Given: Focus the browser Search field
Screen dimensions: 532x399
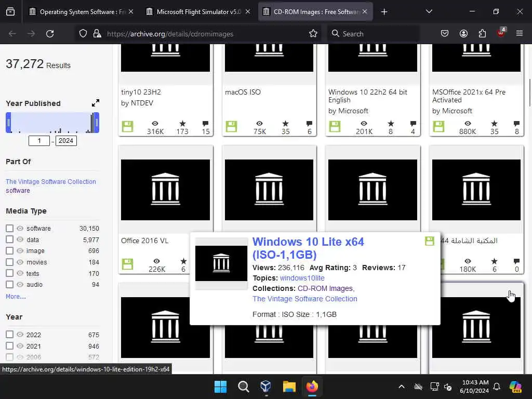Looking at the screenshot, I should tap(373, 34).
